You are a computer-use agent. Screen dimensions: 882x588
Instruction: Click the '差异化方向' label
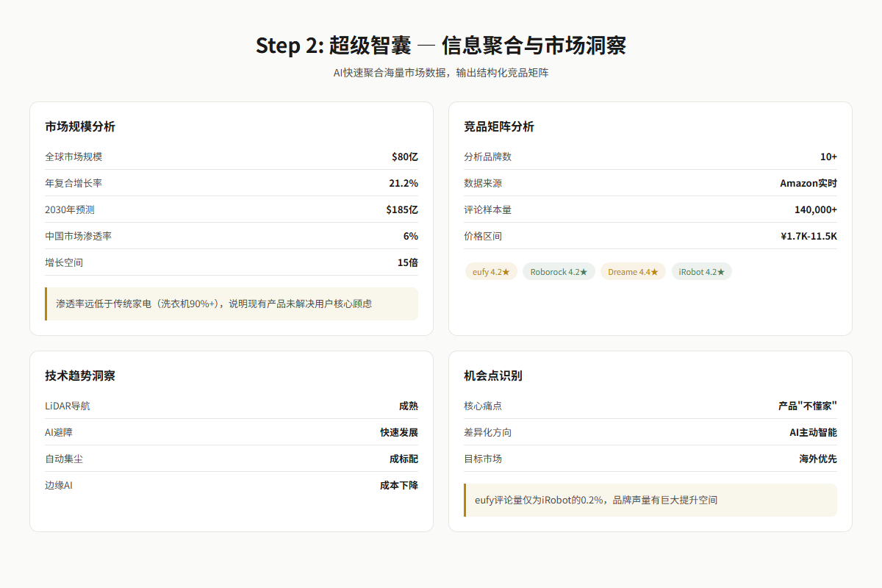coord(488,432)
